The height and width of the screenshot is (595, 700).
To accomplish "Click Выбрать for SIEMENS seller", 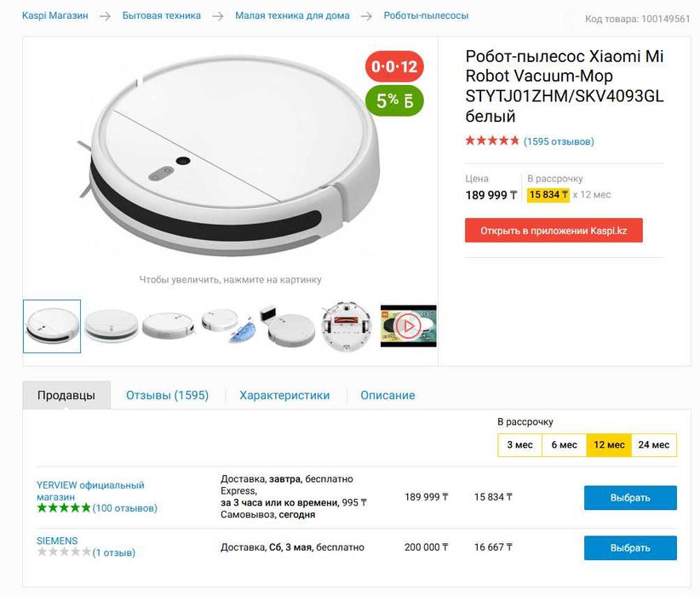I will tap(630, 547).
